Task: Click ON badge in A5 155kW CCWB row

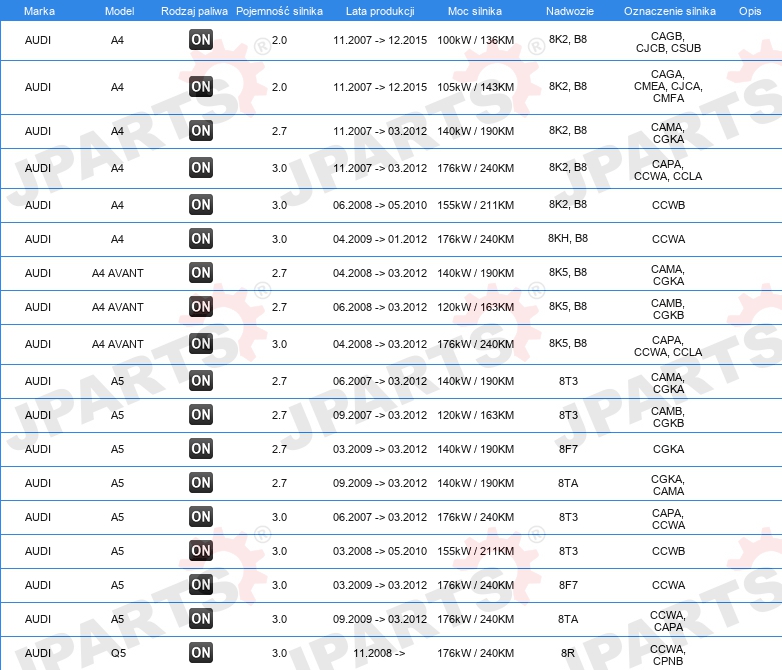Action: (201, 551)
